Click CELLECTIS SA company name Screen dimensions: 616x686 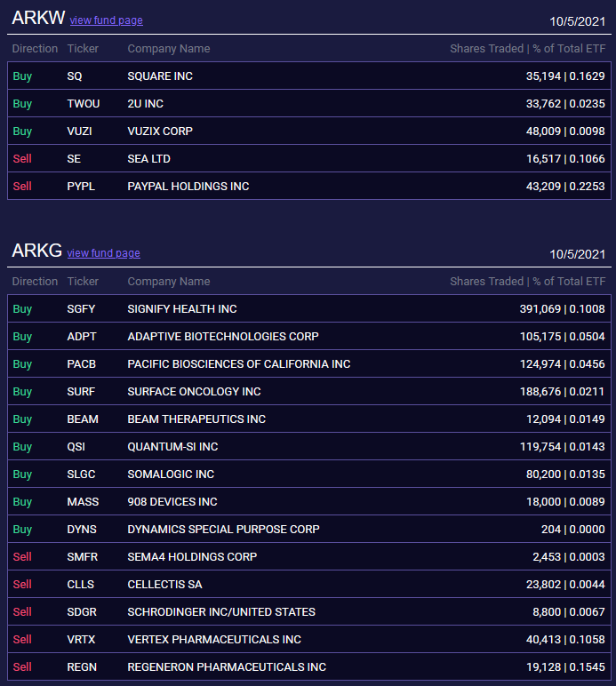[165, 585]
